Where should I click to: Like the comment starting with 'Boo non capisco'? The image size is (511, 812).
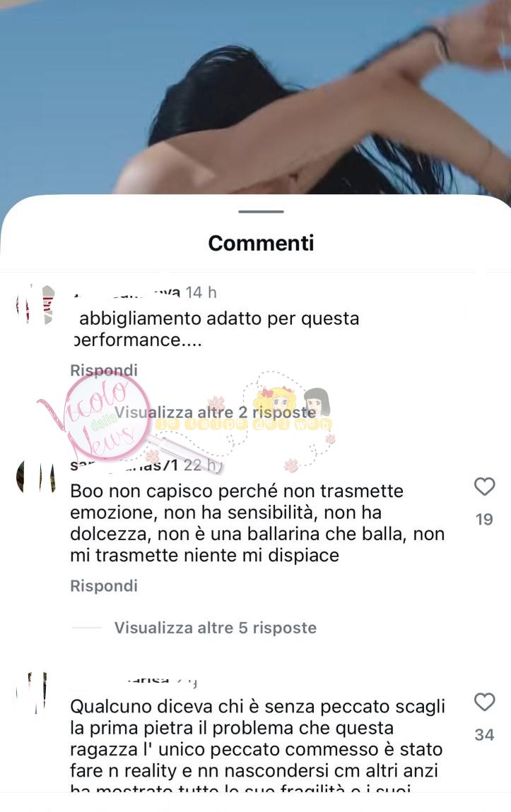[x=485, y=486]
